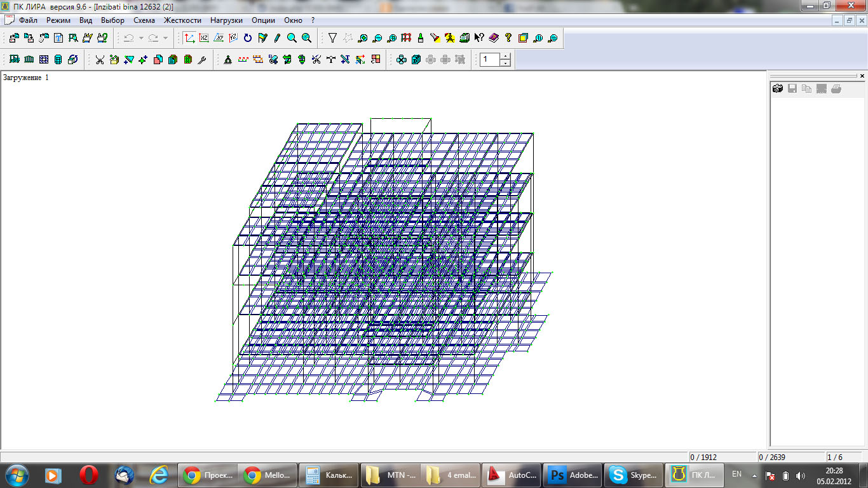
Task: Click the Загружение 1 label
Action: (25, 78)
